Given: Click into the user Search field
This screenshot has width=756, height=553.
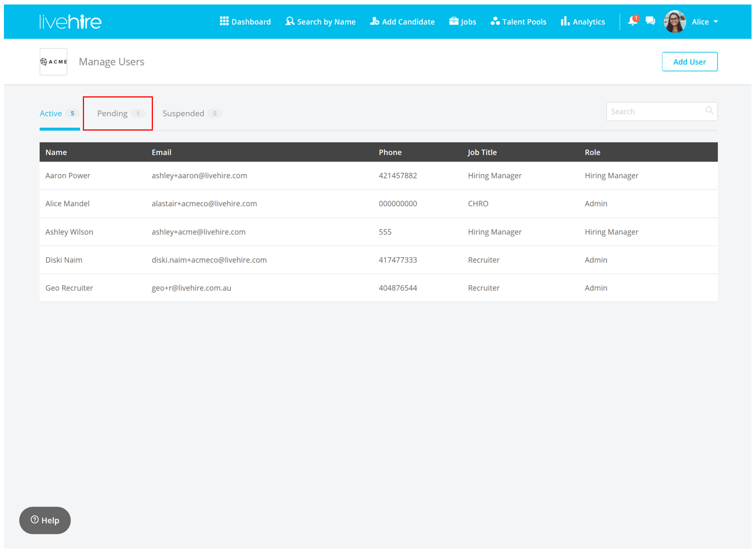Looking at the screenshot, I should (x=655, y=111).
